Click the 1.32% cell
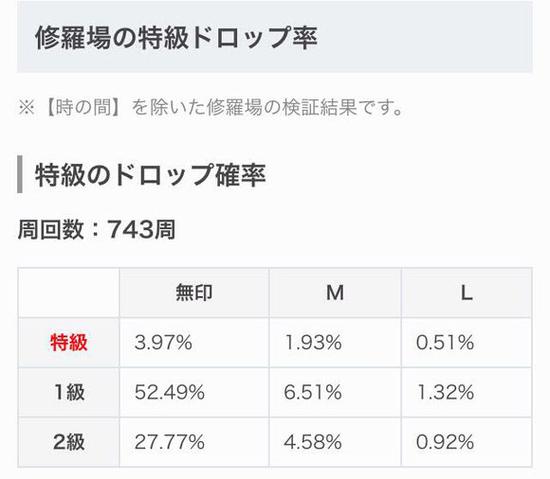This screenshot has height=479, width=550. pos(467,392)
